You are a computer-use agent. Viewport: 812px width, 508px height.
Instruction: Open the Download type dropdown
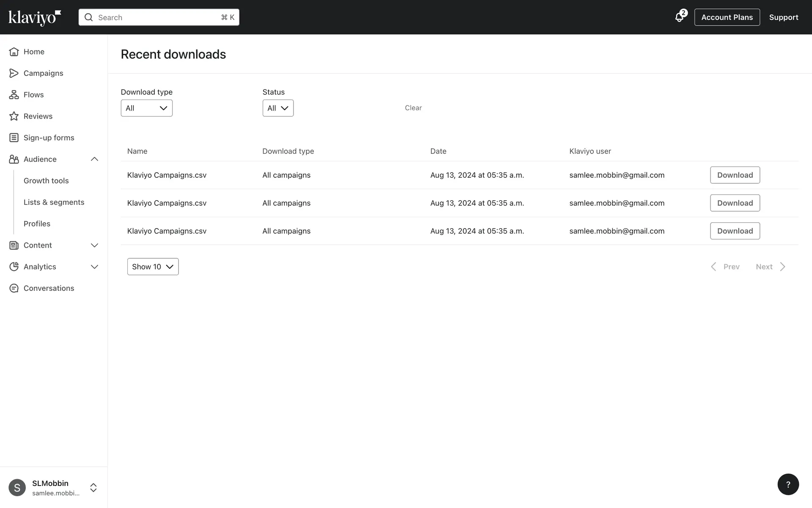146,108
